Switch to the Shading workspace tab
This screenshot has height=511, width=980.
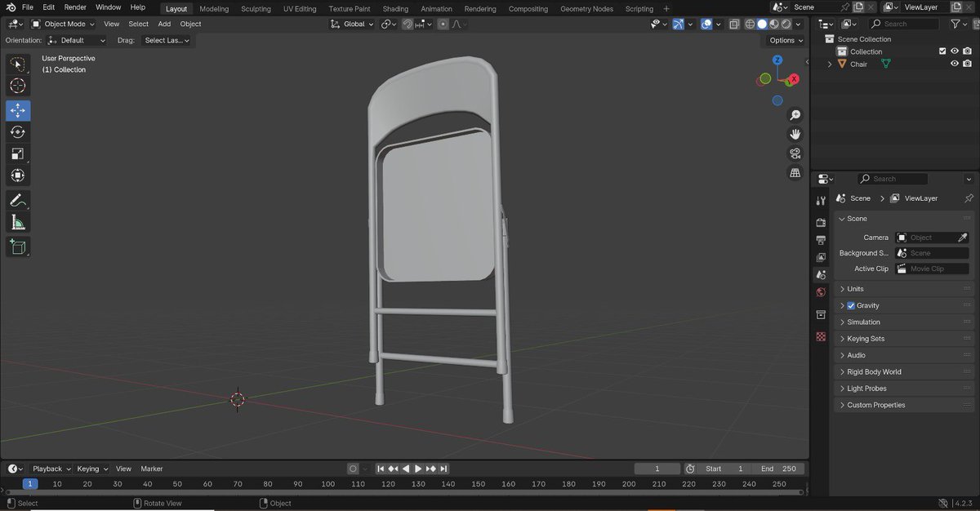pyautogui.click(x=395, y=9)
